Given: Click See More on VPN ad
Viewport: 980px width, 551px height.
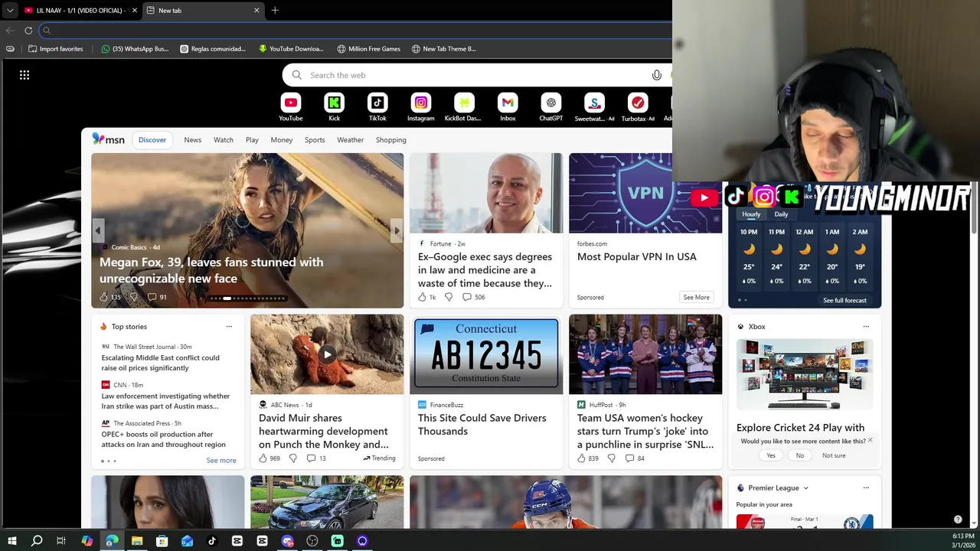Looking at the screenshot, I should (696, 297).
